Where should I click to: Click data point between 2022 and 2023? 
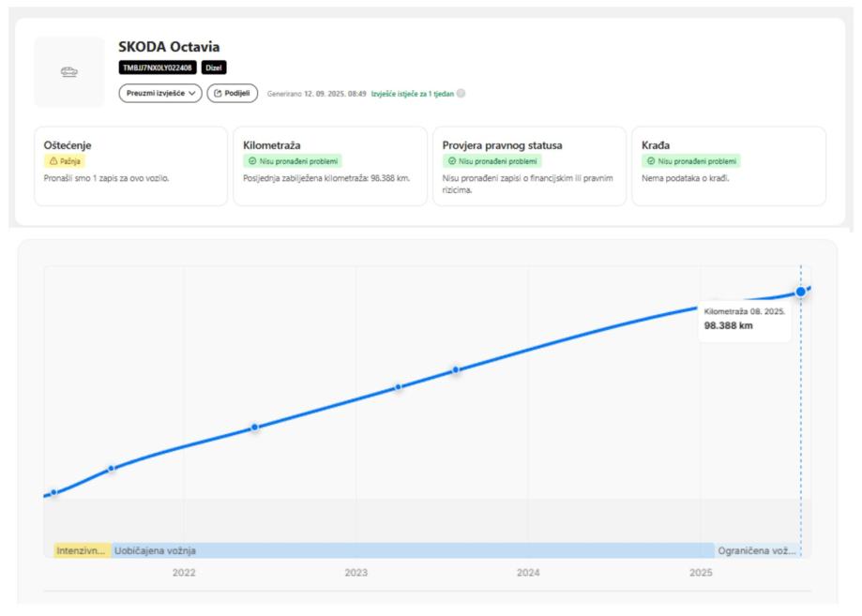pos(254,428)
